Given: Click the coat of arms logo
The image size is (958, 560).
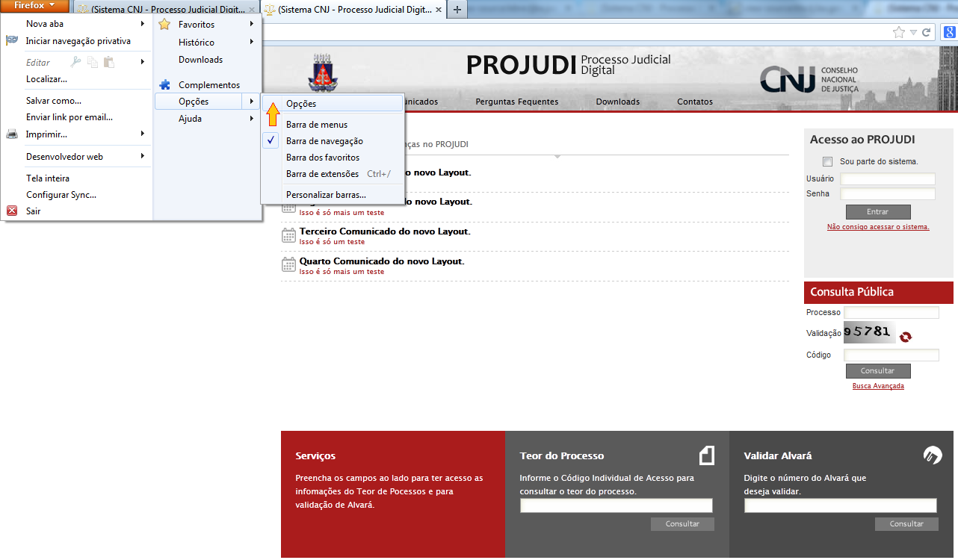Looking at the screenshot, I should (323, 72).
